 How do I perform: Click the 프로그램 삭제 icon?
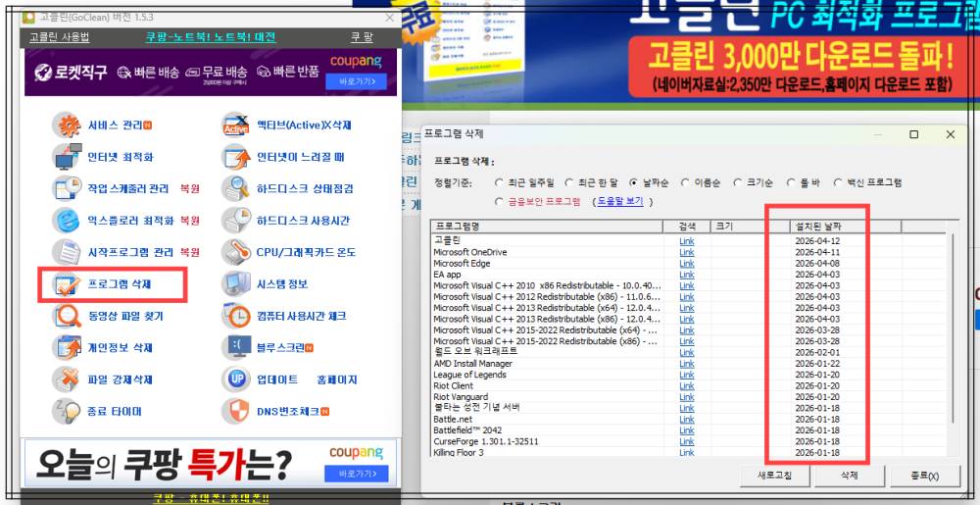[67, 284]
